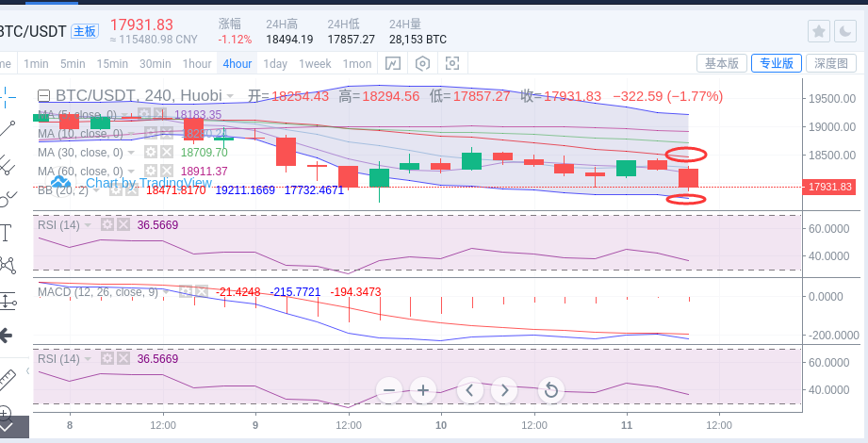Select the crosshair cursor tool
Screen dimensions: 868x443
pos(7,97)
